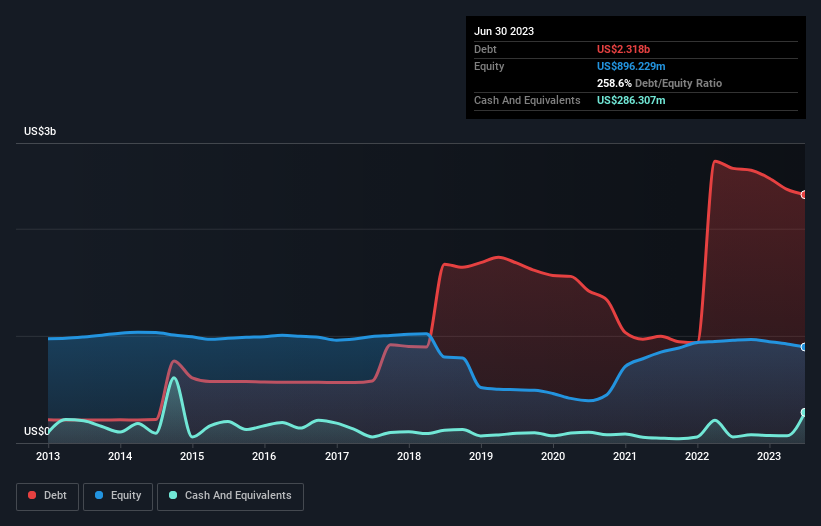The image size is (821, 526).
Task: Click the US$0 axis label
Action: [x=37, y=431]
